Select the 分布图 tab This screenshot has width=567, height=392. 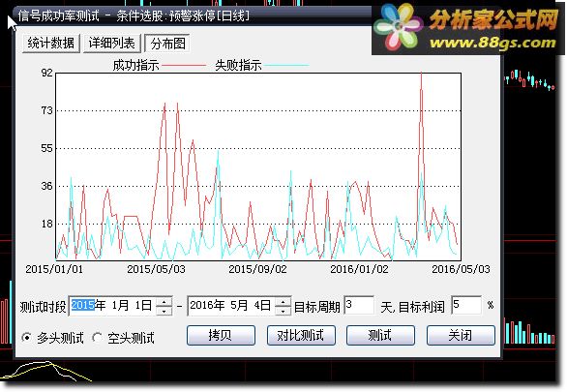167,44
